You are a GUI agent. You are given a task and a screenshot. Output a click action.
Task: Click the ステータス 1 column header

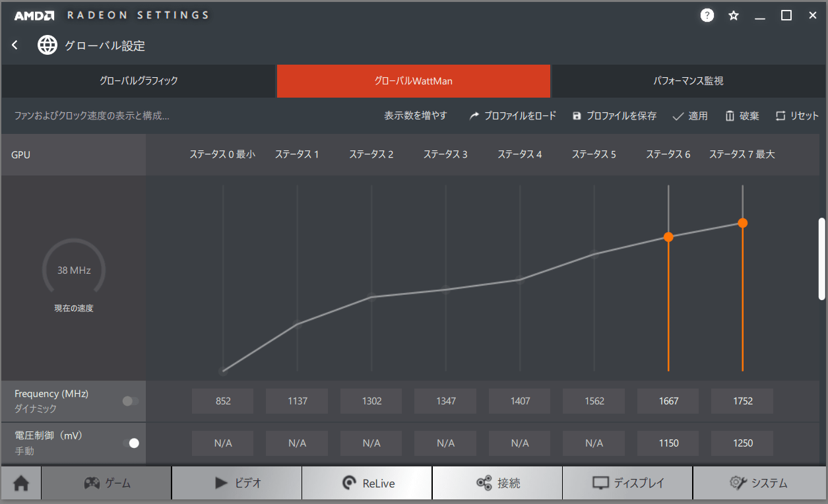click(x=298, y=154)
